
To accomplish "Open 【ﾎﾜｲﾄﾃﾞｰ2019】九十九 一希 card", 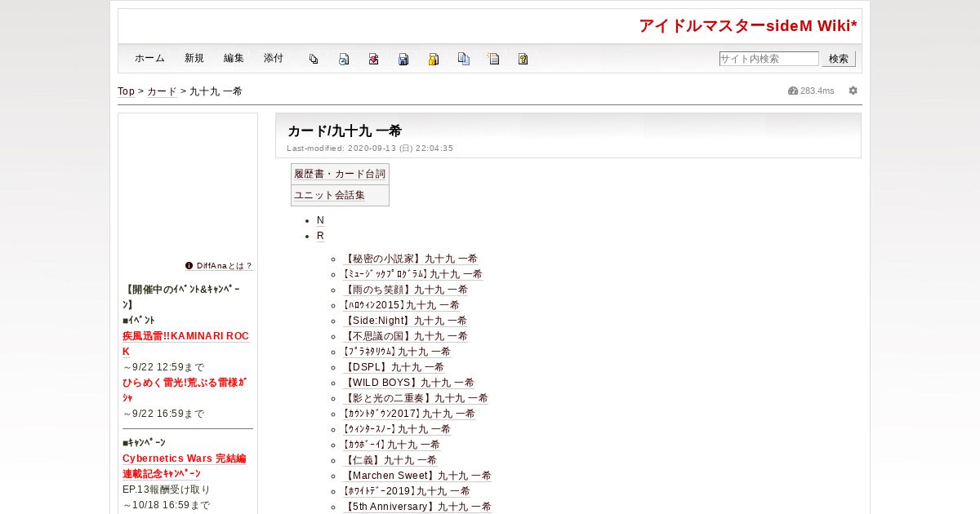I will [406, 491].
